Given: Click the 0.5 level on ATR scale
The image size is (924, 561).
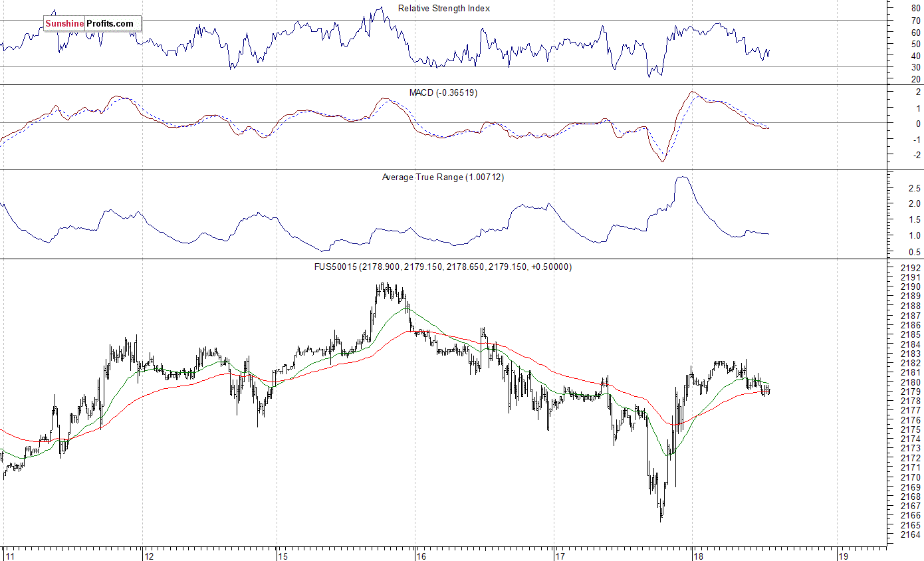Looking at the screenshot, I should pyautogui.click(x=915, y=252).
